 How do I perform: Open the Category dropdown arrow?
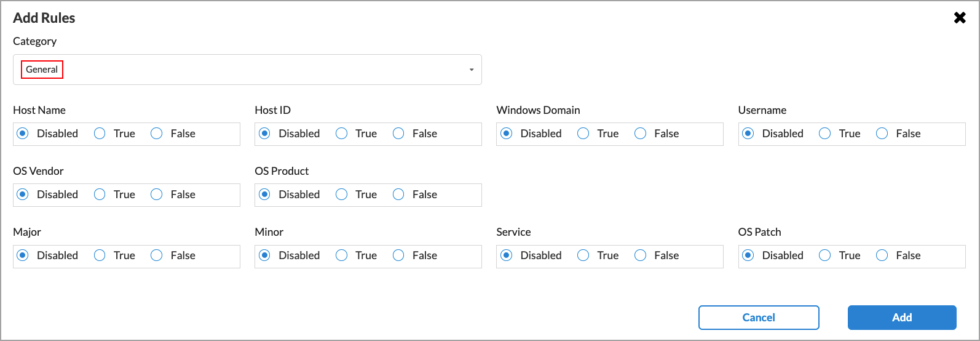(x=472, y=70)
